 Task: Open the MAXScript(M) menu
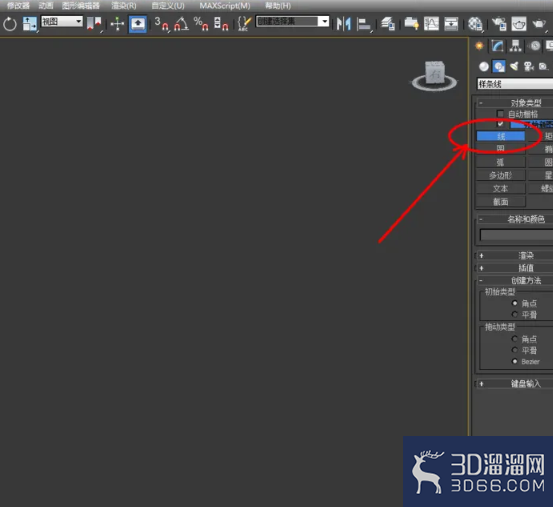(225, 6)
